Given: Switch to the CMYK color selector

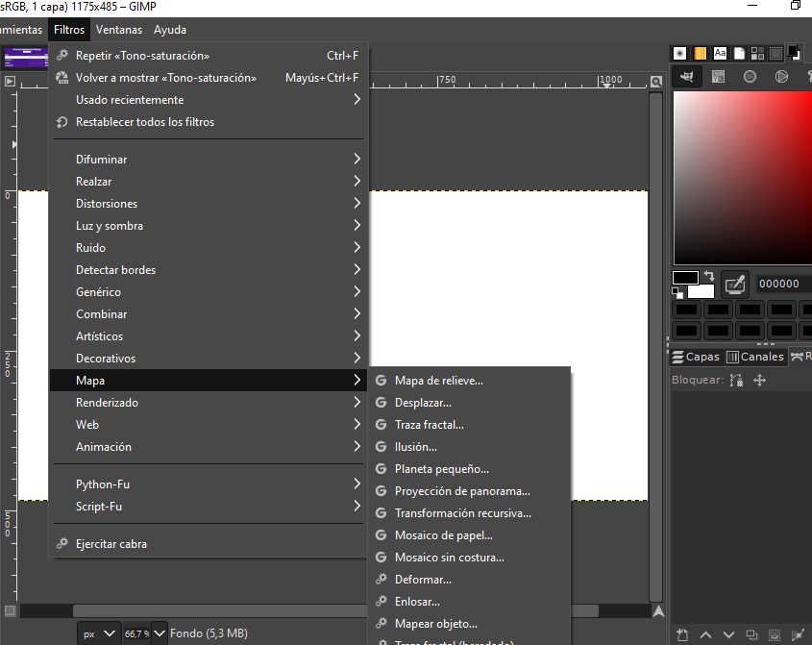Looking at the screenshot, I should point(718,77).
